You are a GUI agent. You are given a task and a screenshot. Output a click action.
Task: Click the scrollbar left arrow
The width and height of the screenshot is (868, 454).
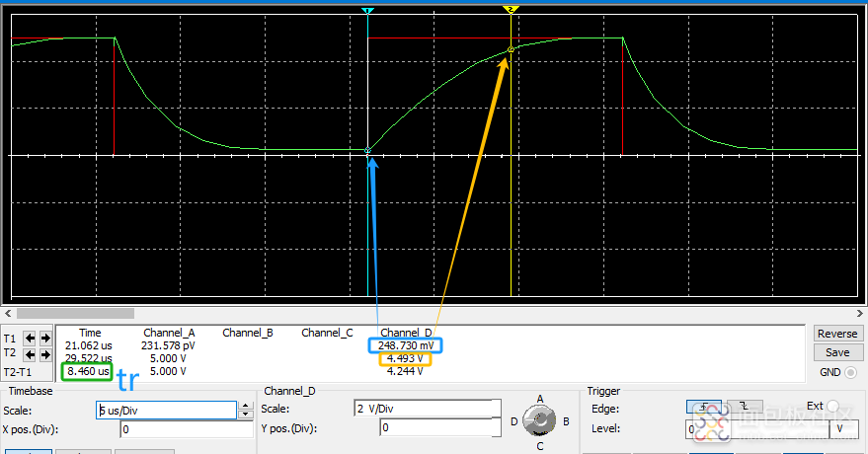(8, 314)
